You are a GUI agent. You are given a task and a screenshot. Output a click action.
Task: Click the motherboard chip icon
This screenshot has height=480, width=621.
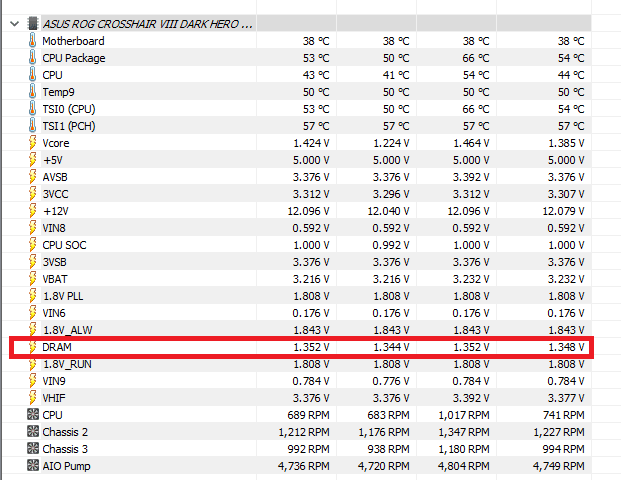click(32, 24)
